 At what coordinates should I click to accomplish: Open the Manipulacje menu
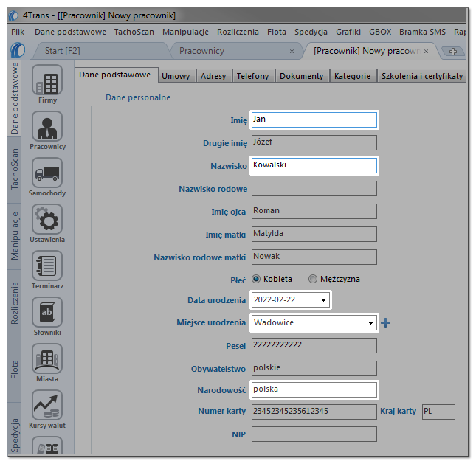pos(185,32)
